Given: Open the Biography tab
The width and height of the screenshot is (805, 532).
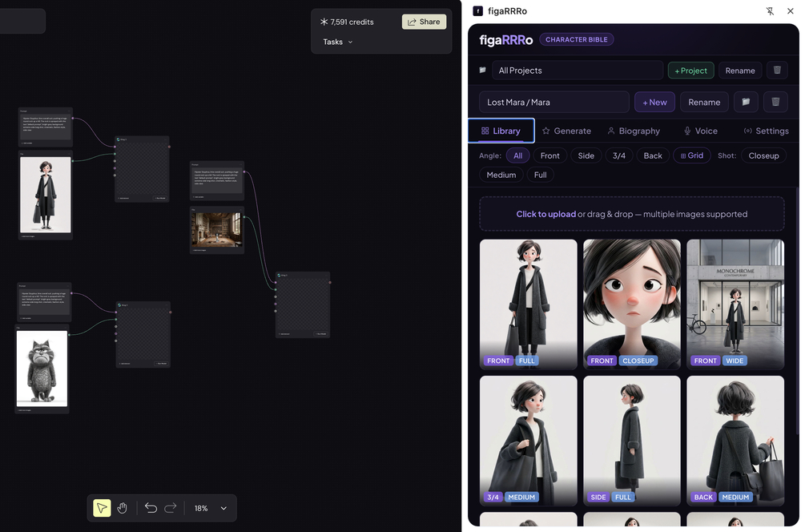Looking at the screenshot, I should point(634,131).
